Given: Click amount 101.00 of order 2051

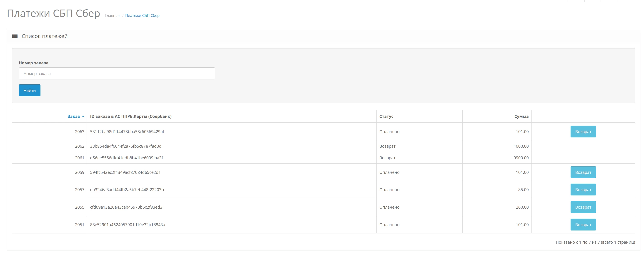Looking at the screenshot, I should point(522,225).
